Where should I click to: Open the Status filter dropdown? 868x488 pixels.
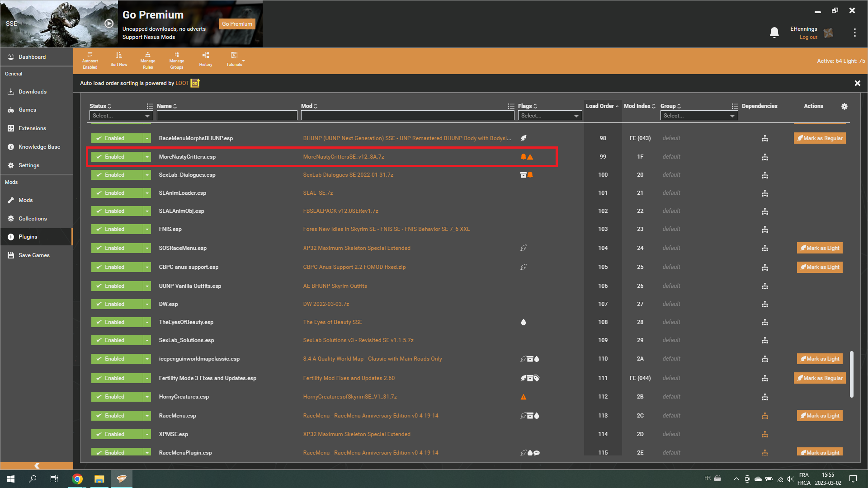121,116
